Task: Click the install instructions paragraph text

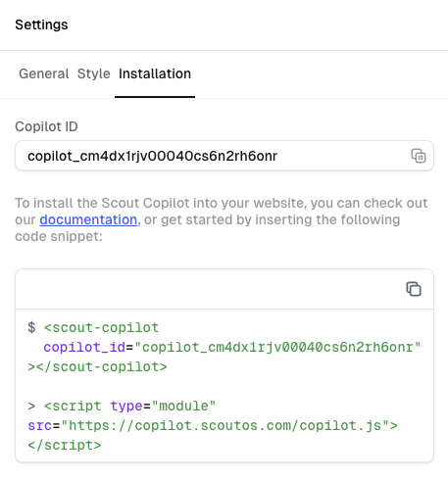Action: pos(222,219)
